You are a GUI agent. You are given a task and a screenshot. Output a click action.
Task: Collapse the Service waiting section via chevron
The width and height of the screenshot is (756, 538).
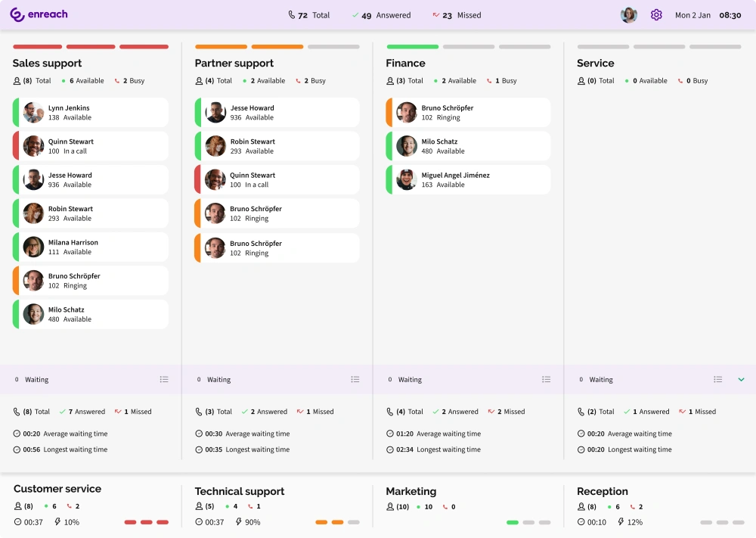pyautogui.click(x=742, y=379)
